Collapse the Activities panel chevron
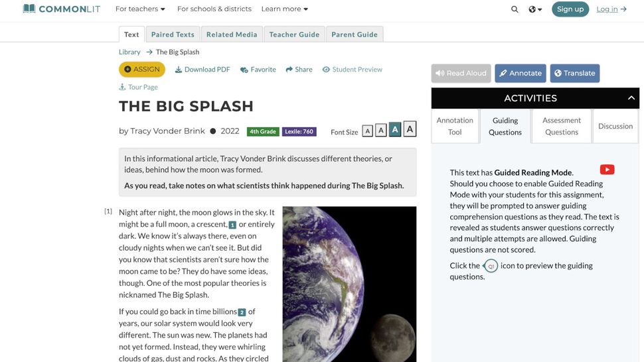The width and height of the screenshot is (644, 362). pos(631,98)
